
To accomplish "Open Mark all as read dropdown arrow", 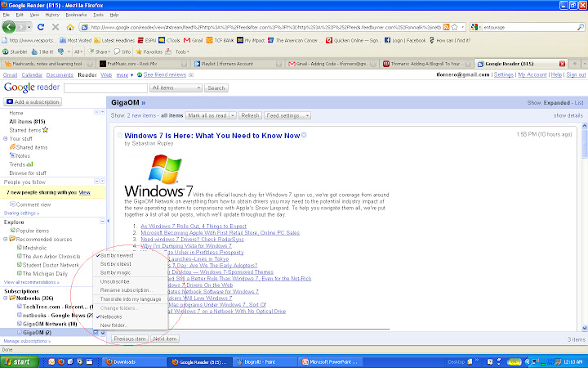I will coord(233,115).
